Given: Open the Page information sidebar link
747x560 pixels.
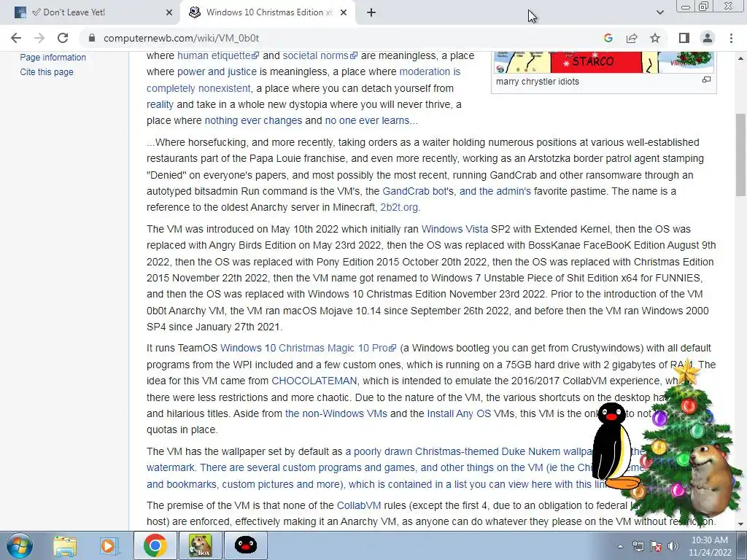Looking at the screenshot, I should point(53,57).
